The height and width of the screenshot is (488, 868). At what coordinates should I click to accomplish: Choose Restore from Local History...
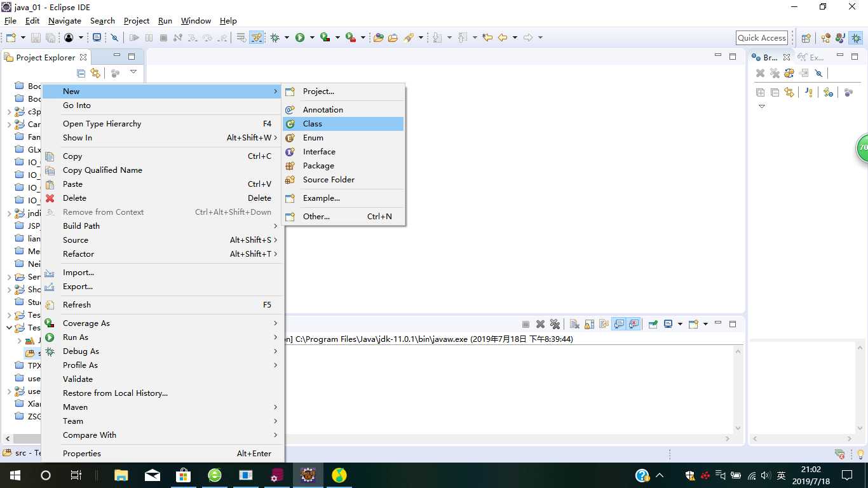(x=162, y=393)
